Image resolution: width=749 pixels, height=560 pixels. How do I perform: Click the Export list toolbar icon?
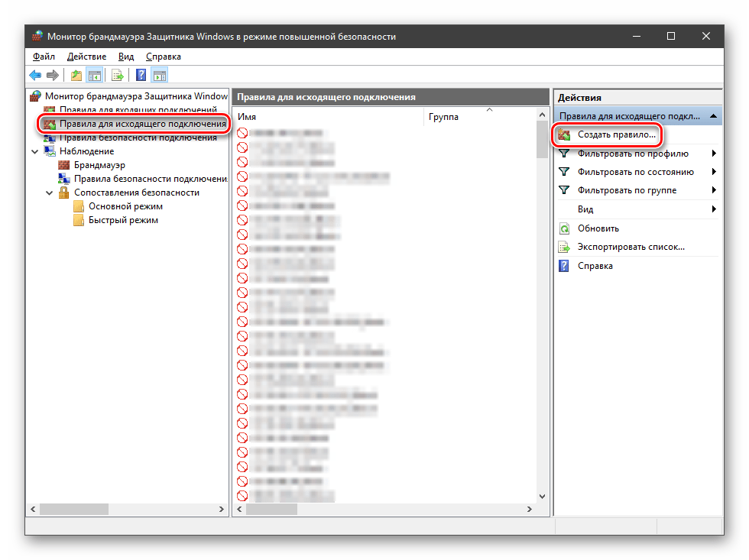118,75
